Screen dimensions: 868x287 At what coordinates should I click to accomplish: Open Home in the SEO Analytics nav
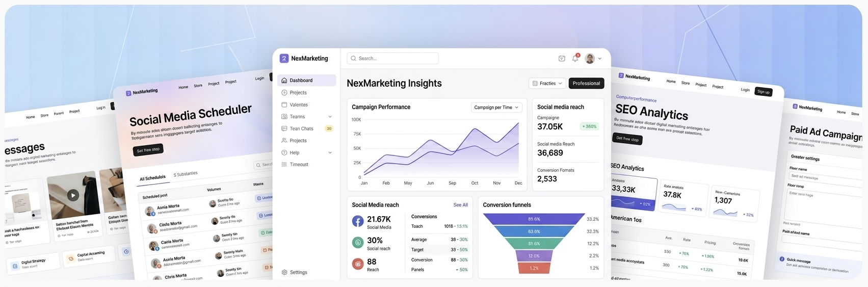pyautogui.click(x=671, y=81)
